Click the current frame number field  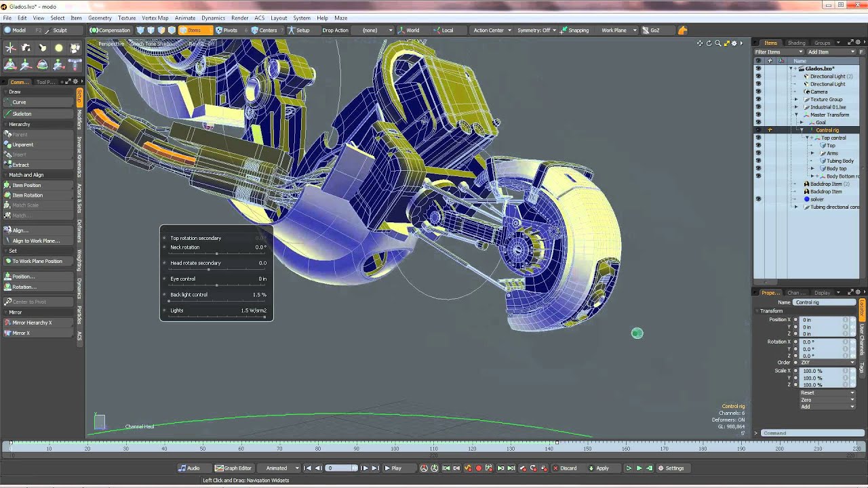tap(341, 468)
